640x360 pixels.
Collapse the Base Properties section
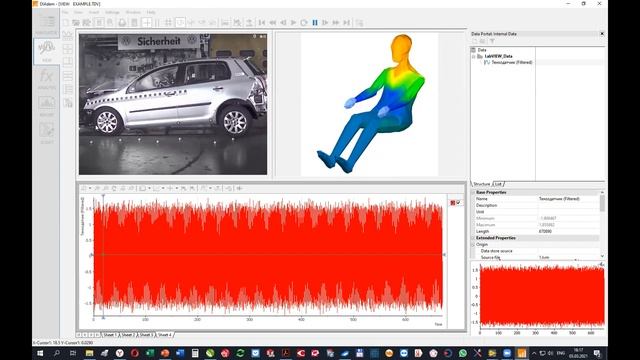pos(474,192)
